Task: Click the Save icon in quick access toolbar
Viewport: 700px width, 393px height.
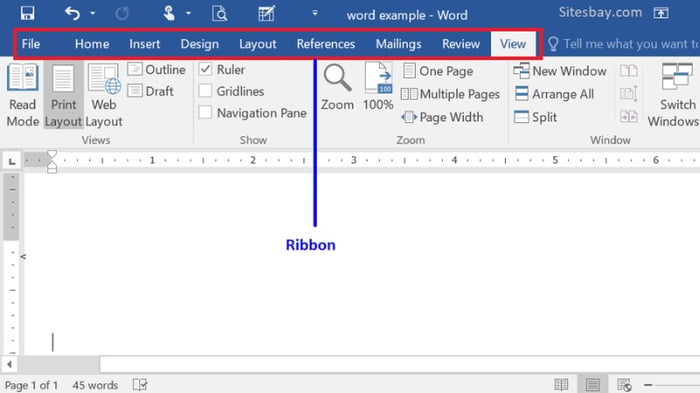Action: tap(27, 13)
